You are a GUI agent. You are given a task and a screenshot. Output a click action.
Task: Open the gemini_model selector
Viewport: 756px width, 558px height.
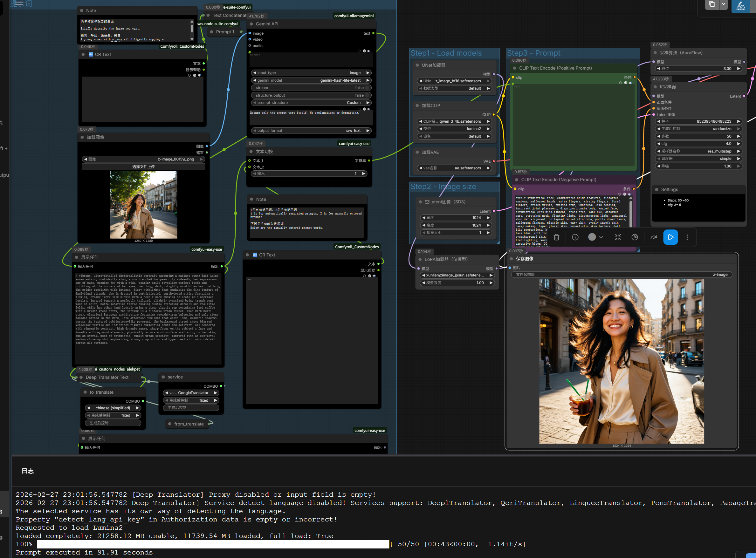[311, 80]
